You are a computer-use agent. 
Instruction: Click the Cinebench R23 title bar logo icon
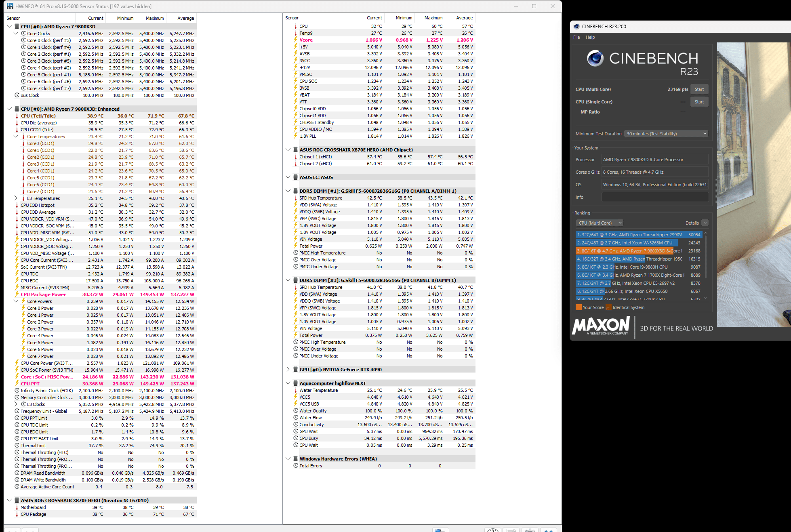pyautogui.click(x=576, y=26)
